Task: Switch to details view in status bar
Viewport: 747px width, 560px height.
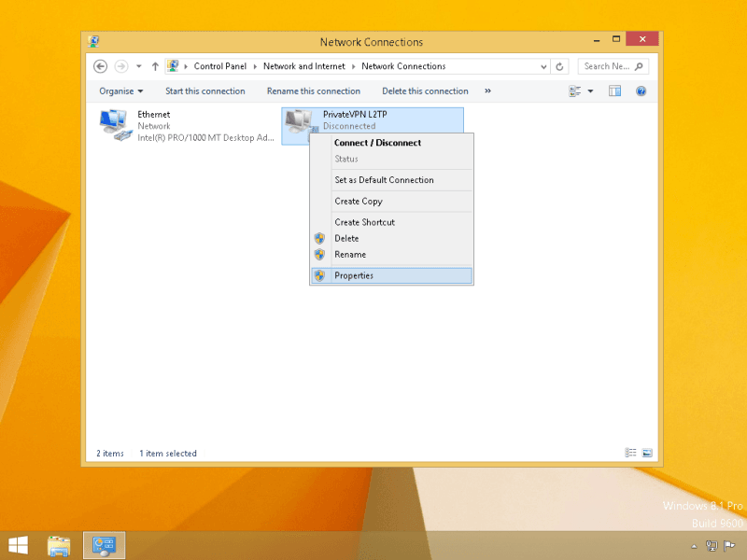Action: pyautogui.click(x=630, y=454)
